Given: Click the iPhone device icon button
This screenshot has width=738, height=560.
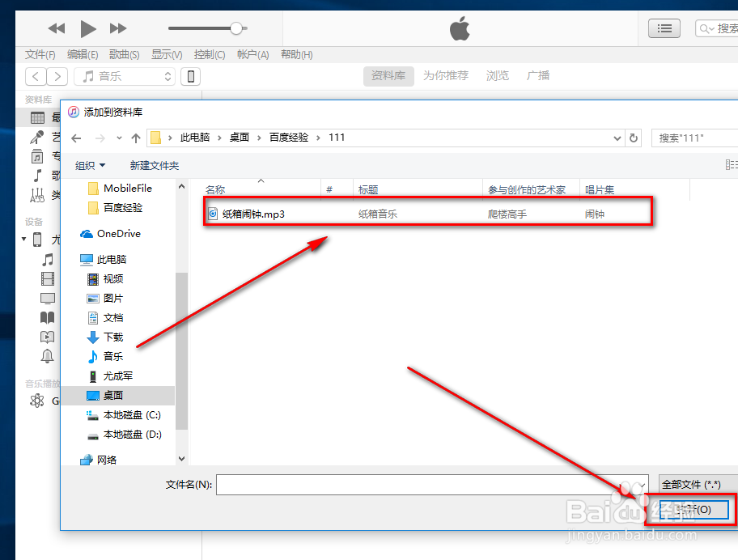Looking at the screenshot, I should [191, 76].
